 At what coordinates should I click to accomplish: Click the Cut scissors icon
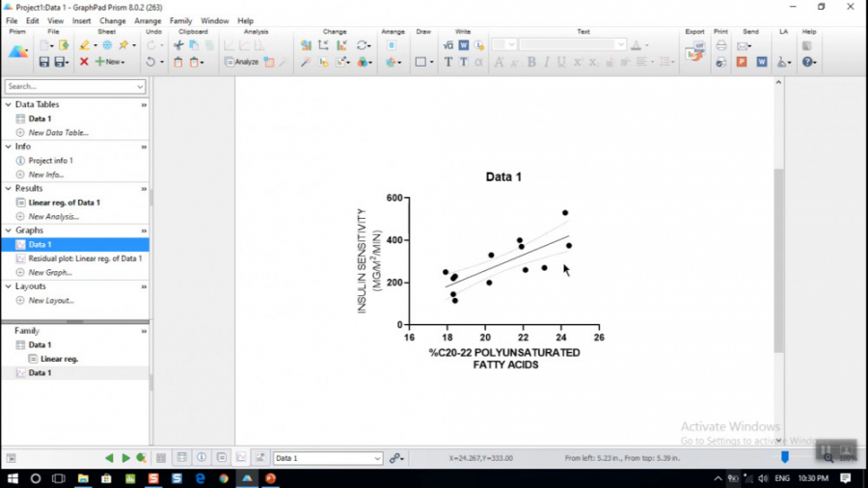[178, 45]
